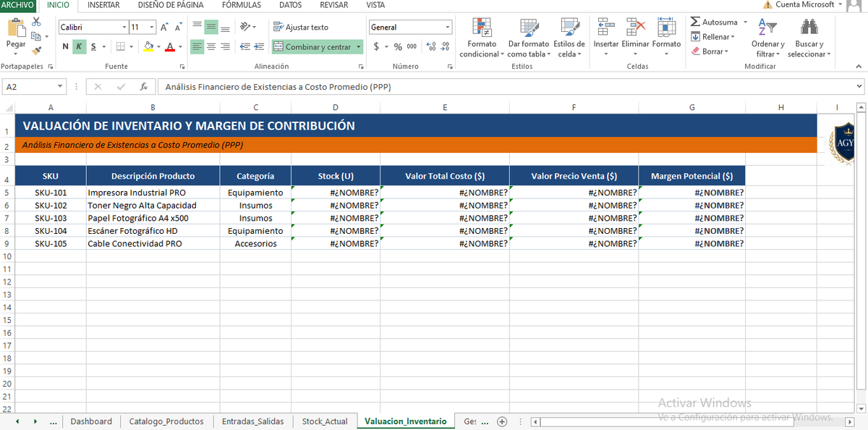The image size is (868, 430).
Task: Open the General number format dropdown
Action: 448,28
